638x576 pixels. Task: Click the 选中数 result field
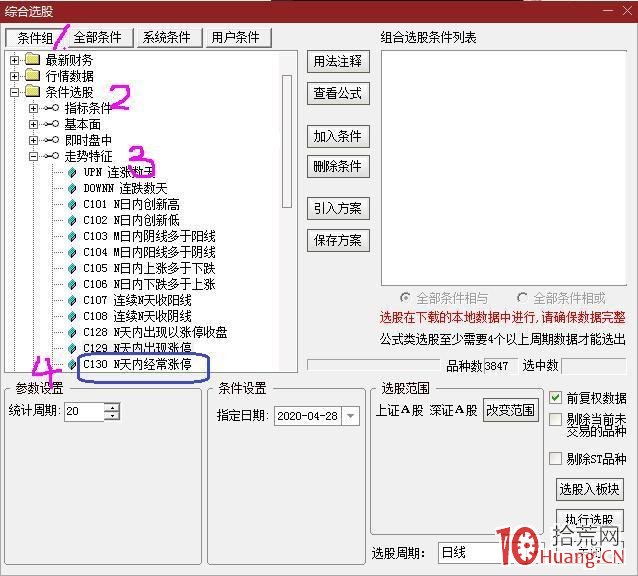point(594,366)
